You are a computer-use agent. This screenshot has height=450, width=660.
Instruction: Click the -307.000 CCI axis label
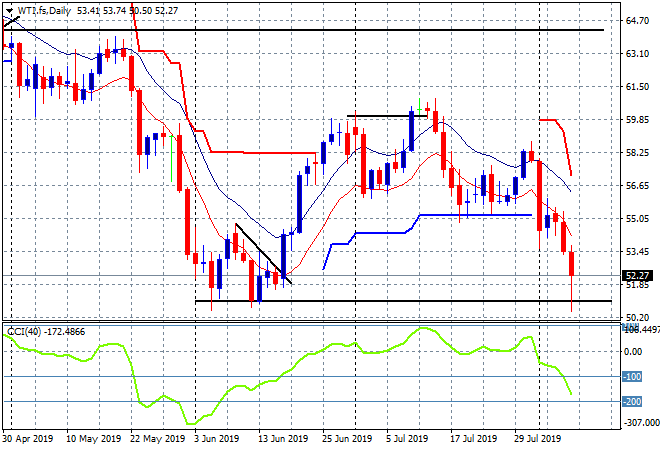641,423
